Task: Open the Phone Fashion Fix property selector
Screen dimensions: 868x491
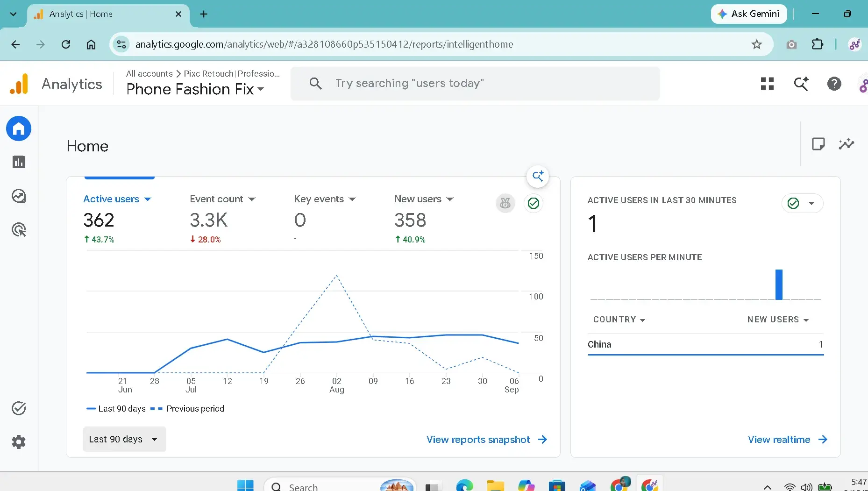Action: 195,89
